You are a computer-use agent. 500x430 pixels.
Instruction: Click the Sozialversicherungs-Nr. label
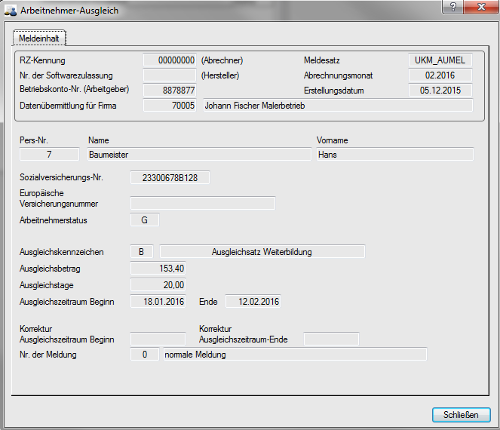(61, 177)
